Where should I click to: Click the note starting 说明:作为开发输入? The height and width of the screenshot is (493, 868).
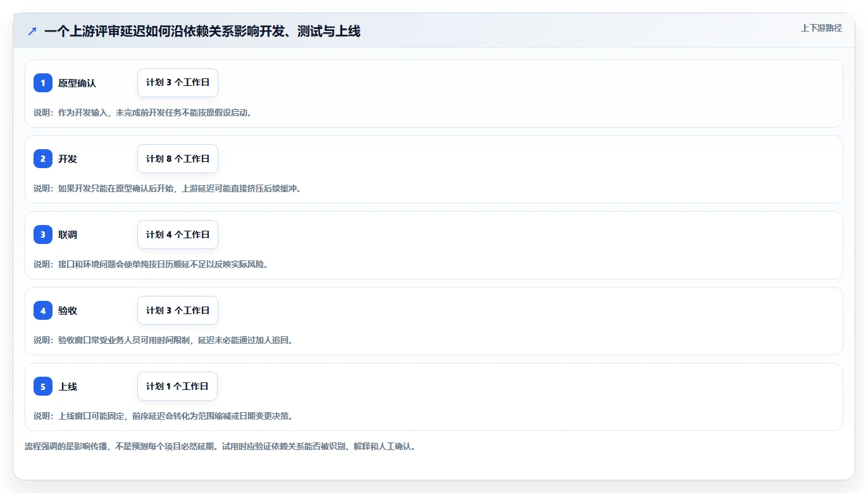pos(143,113)
